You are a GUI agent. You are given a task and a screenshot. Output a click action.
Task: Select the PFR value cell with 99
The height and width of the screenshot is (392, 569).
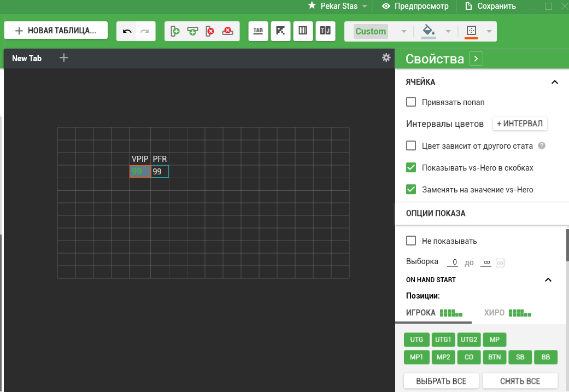(x=160, y=172)
